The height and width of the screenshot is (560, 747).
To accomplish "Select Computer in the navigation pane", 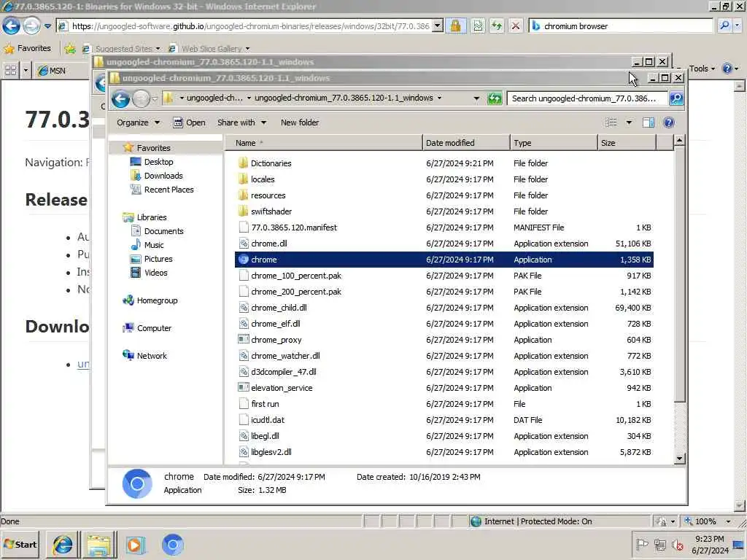I will pos(154,328).
